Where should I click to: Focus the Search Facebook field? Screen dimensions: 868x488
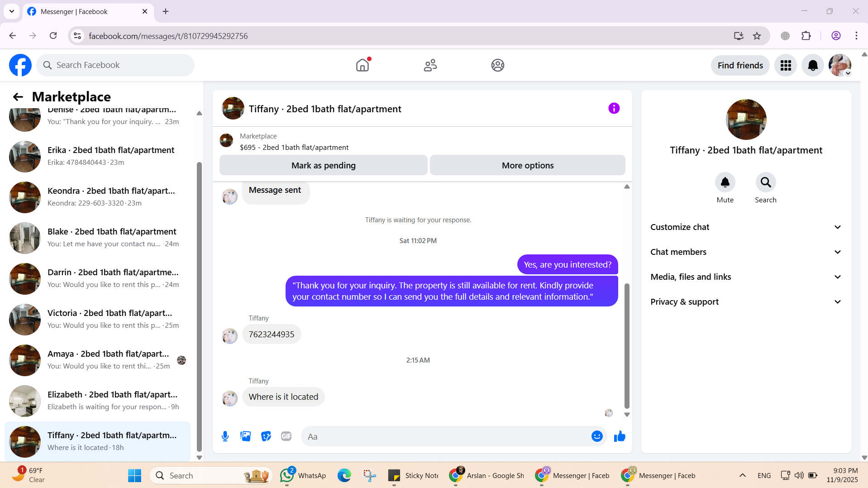point(115,65)
